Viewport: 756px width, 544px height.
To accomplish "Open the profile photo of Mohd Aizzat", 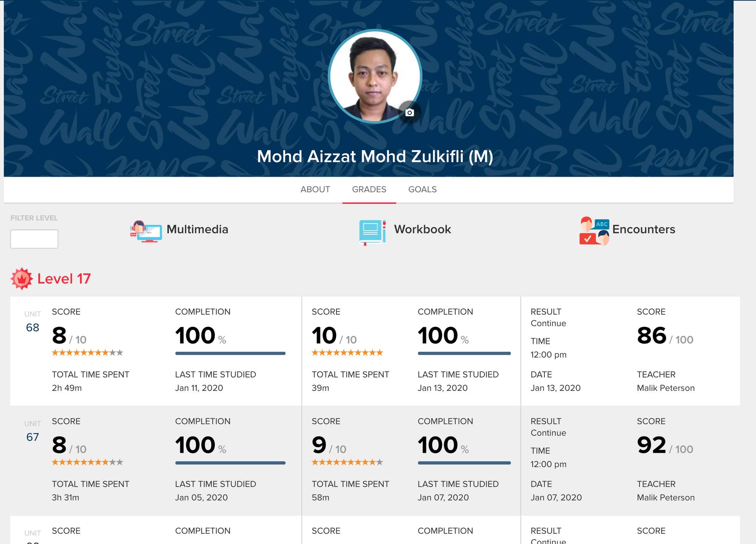I will (x=375, y=76).
